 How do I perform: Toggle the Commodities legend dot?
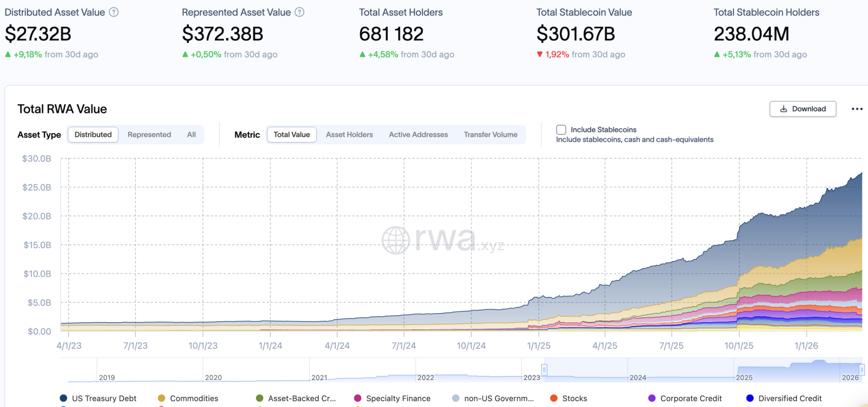click(x=162, y=398)
